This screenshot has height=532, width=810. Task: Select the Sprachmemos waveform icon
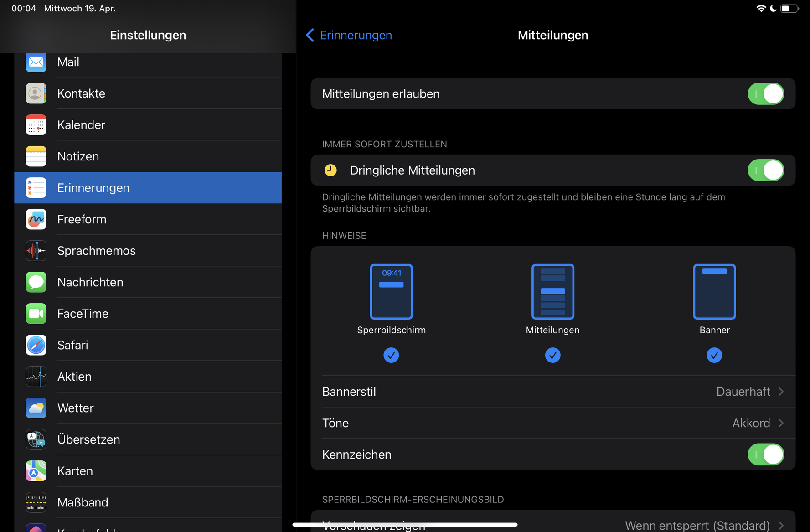(36, 251)
